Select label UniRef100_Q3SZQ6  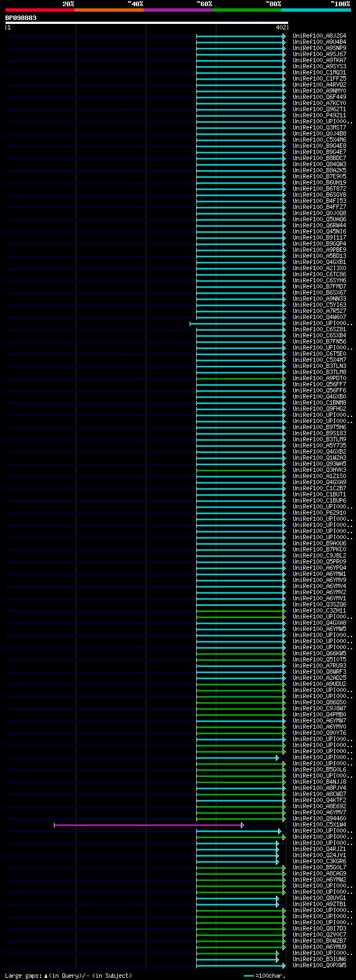[319, 605]
